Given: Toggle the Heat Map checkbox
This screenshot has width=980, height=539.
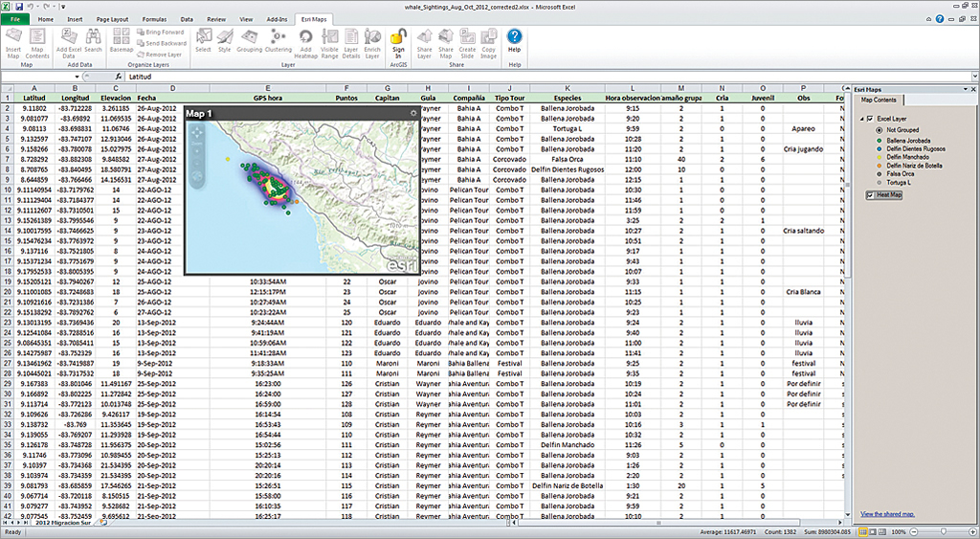Looking at the screenshot, I should 870,195.
